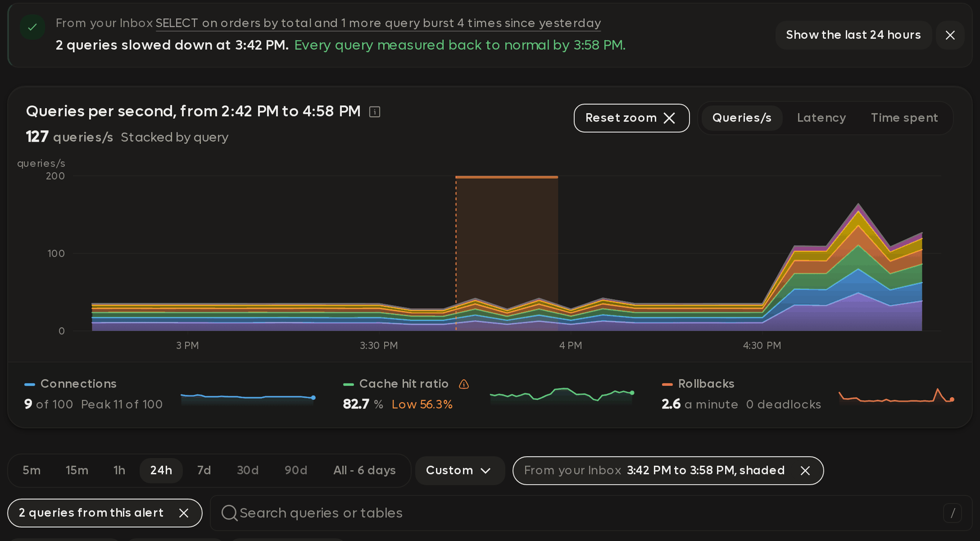
Task: Click 'Show the last 24 hours' button
Action: click(x=853, y=35)
